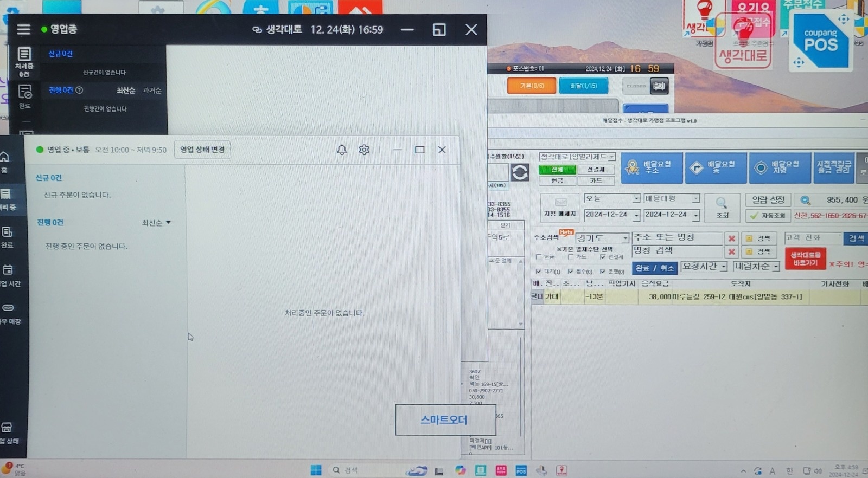The image size is (868, 478).
Task: Click the 주소 또는 명칭 input field
Action: 678,237
